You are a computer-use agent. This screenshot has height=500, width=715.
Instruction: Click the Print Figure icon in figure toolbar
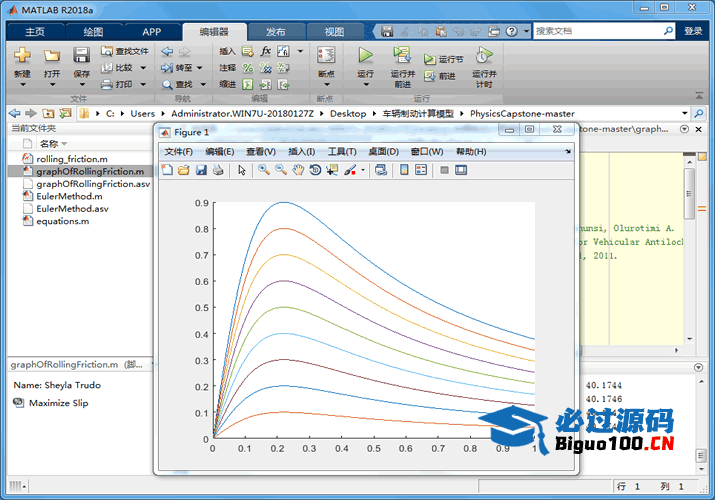pos(218,170)
